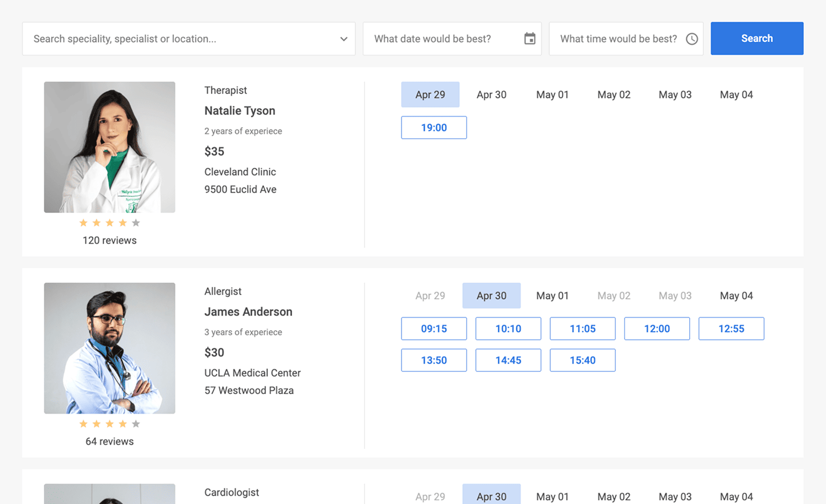The image size is (826, 504).
Task: Choose the 10:10 time slot
Action: (x=509, y=329)
